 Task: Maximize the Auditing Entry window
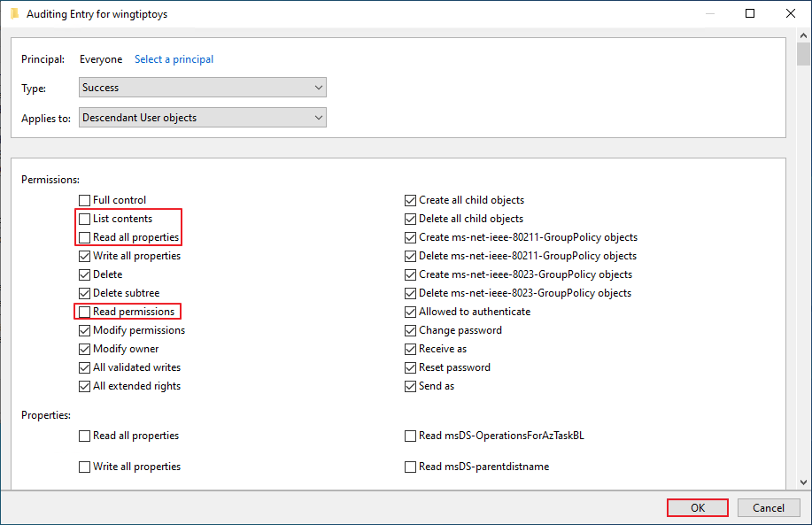[x=750, y=13]
